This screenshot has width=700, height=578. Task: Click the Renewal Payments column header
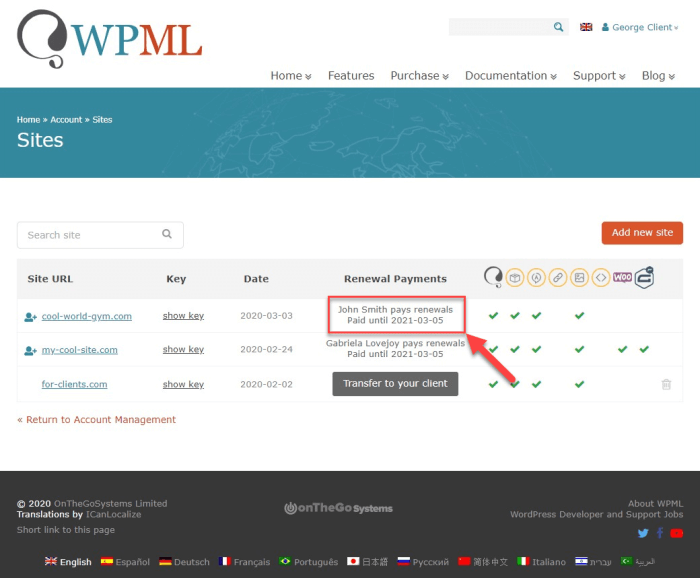(395, 279)
